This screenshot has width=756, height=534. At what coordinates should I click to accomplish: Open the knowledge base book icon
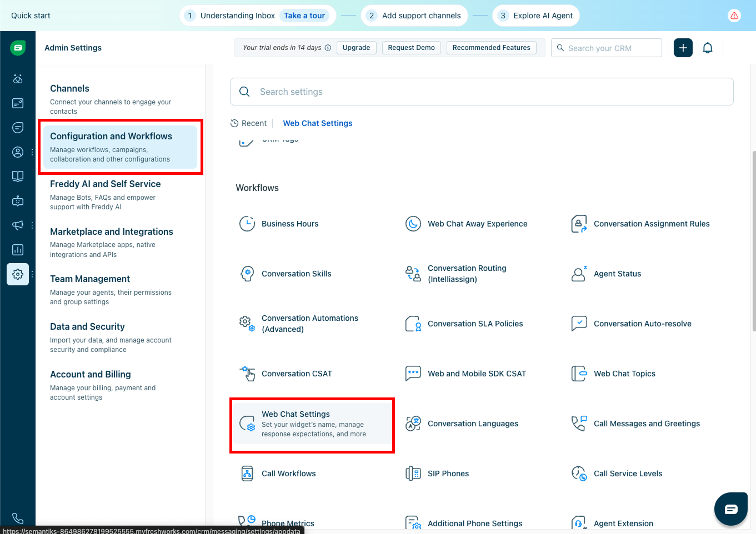pyautogui.click(x=18, y=177)
